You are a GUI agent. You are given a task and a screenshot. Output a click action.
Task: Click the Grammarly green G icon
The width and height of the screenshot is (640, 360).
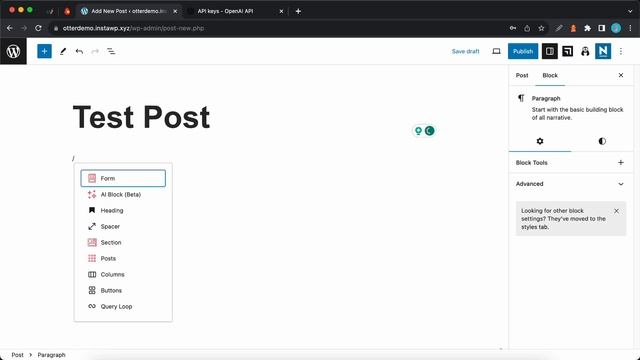(429, 131)
